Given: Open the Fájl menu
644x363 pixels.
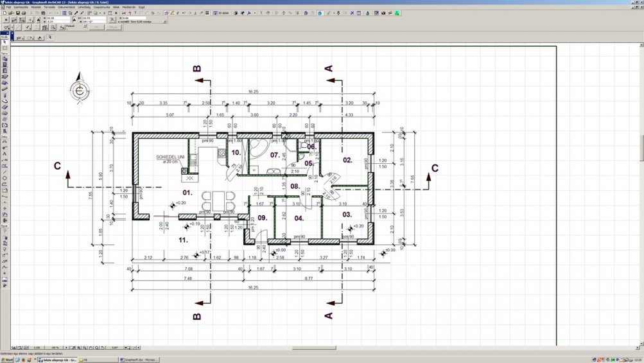Looking at the screenshot, I should pyautogui.click(x=8, y=7).
